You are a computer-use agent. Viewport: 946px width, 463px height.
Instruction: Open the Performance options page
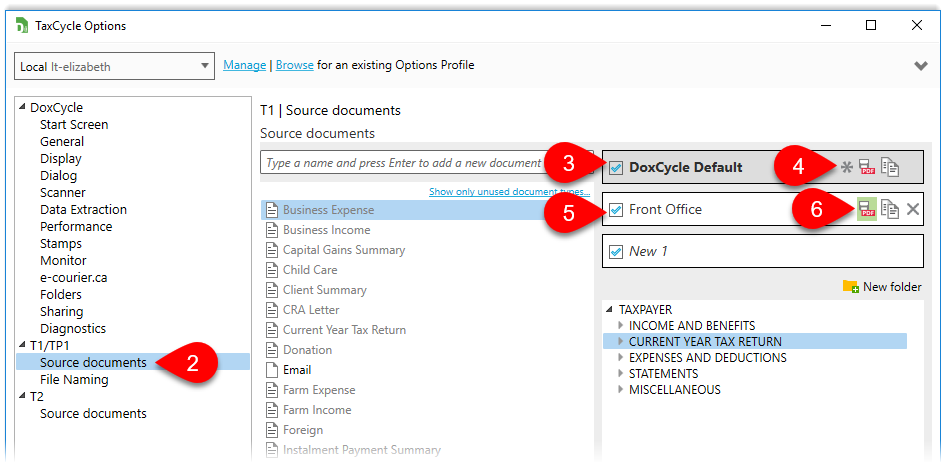coord(76,226)
